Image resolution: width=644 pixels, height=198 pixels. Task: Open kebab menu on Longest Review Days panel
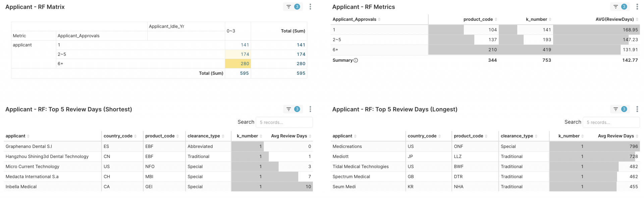(x=637, y=109)
